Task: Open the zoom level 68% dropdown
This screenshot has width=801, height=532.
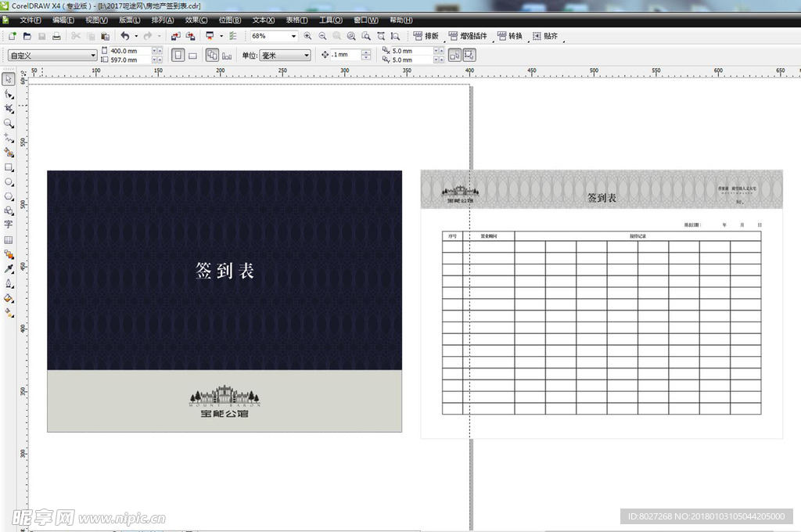Action: (x=294, y=36)
